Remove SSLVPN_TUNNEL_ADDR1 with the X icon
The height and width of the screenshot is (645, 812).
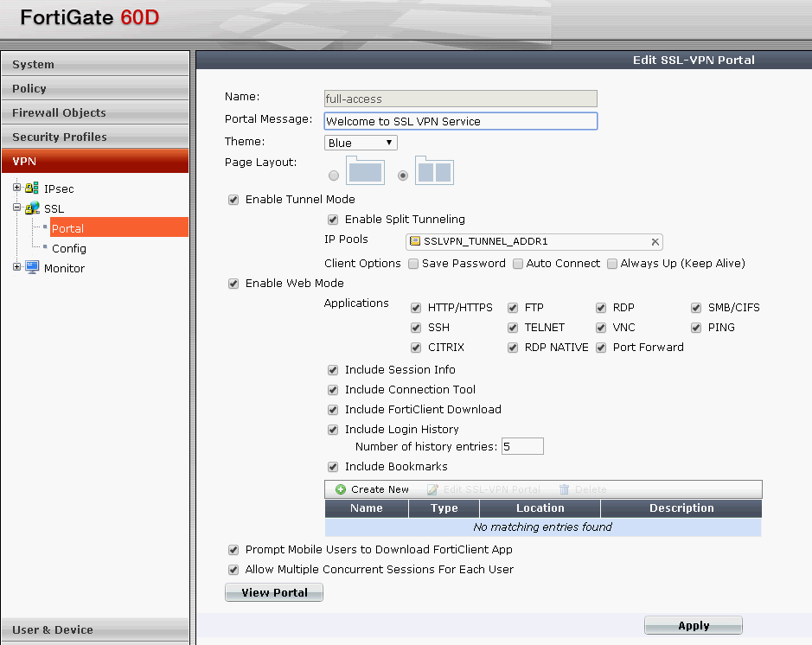pyautogui.click(x=655, y=242)
